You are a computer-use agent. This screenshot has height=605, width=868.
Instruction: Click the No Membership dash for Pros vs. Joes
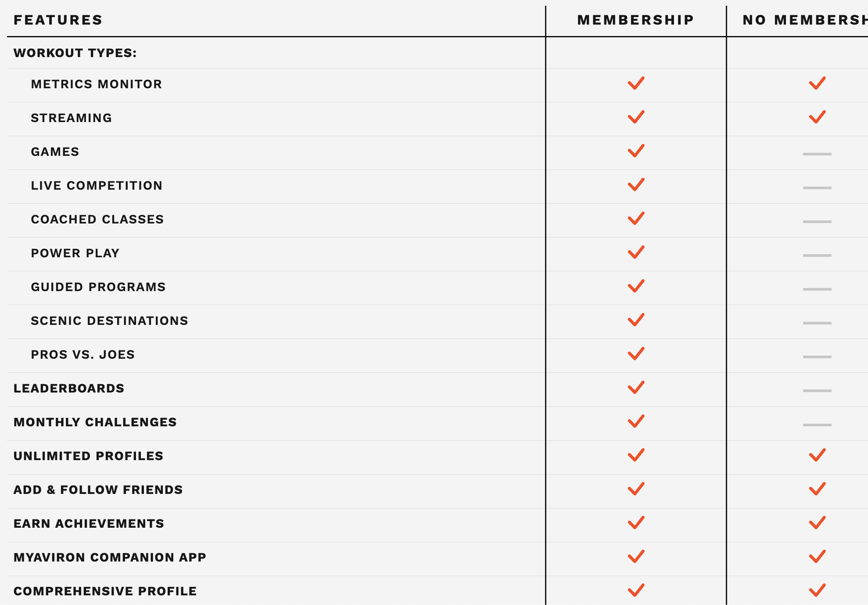click(817, 357)
